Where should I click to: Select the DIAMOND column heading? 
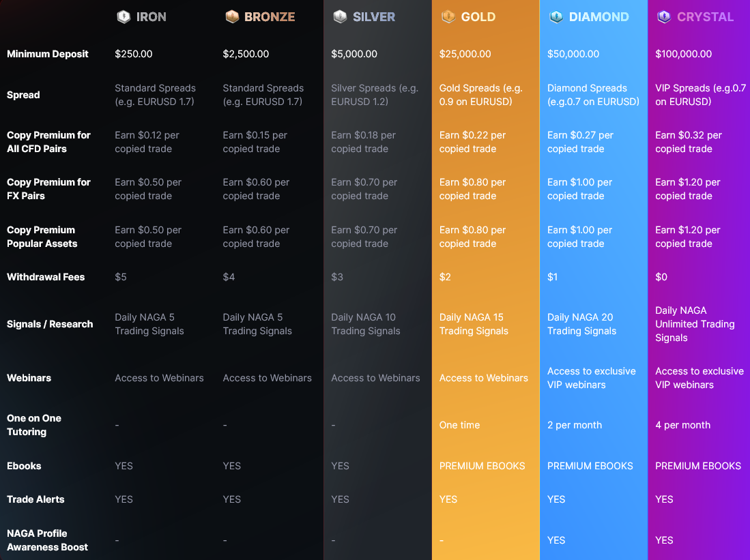click(x=599, y=17)
